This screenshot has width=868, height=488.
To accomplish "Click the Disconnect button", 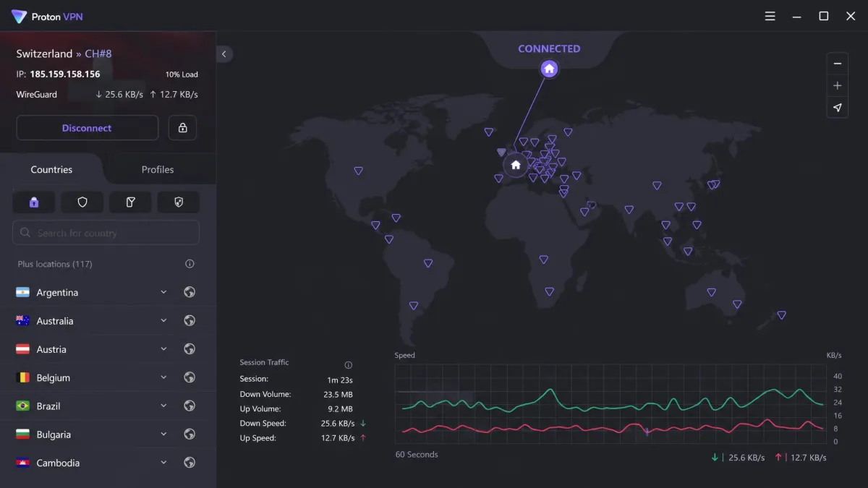I will pyautogui.click(x=87, y=128).
